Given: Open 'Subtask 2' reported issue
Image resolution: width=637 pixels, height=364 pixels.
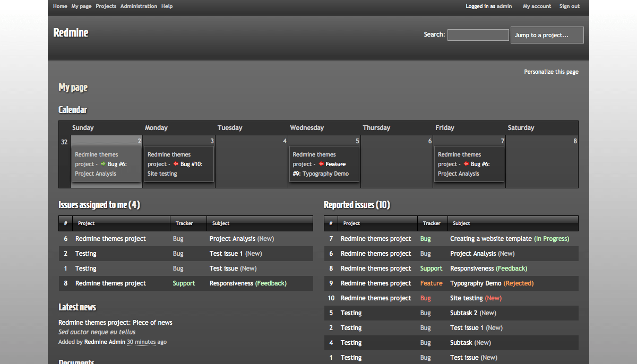Looking at the screenshot, I should tap(464, 313).
